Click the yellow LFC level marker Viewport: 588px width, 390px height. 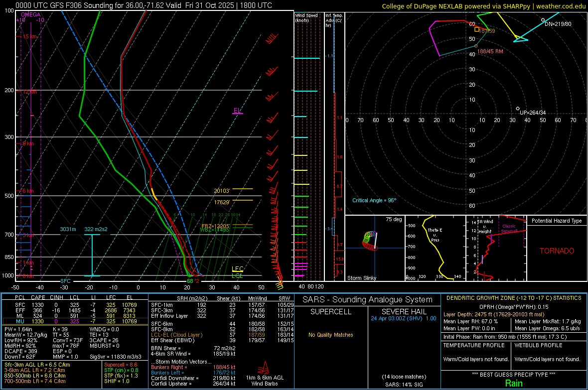238,269
